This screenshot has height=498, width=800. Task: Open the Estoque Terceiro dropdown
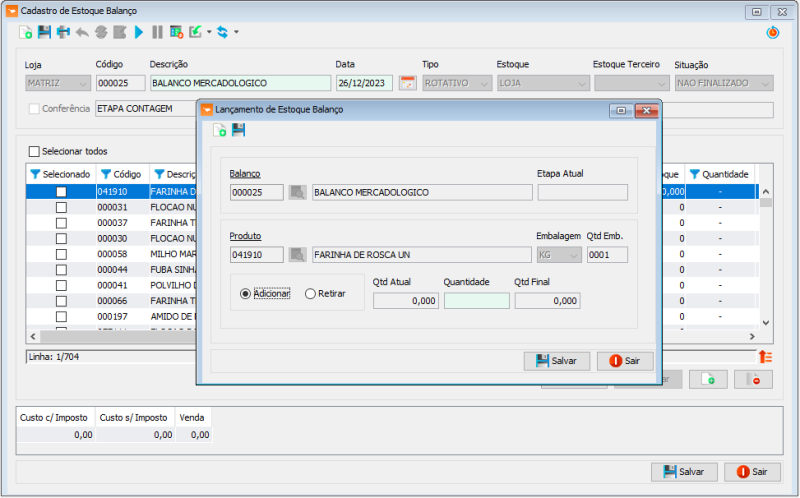[x=632, y=83]
